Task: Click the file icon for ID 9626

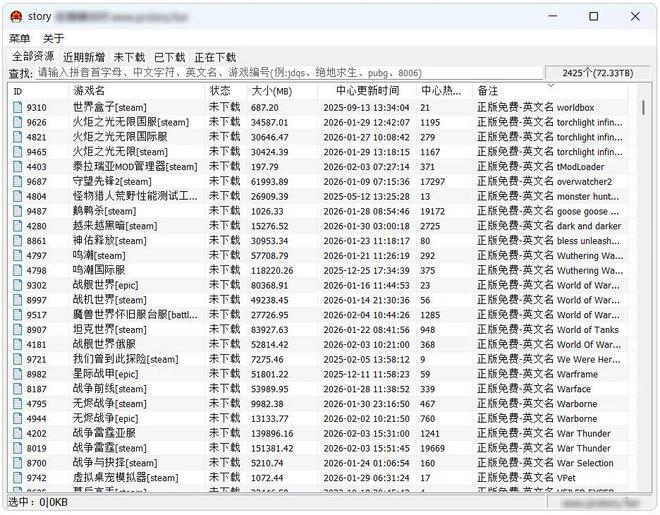Action: [x=17, y=122]
